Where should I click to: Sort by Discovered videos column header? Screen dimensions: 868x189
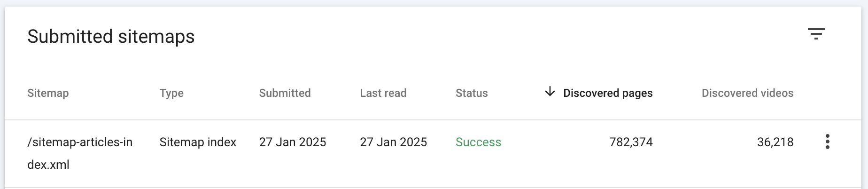[x=747, y=93]
